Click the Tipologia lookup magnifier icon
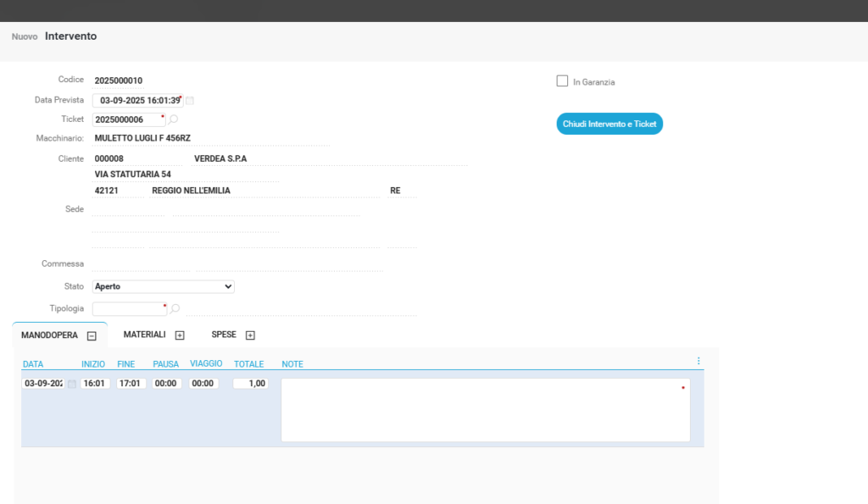This screenshot has height=504, width=868. pyautogui.click(x=175, y=309)
